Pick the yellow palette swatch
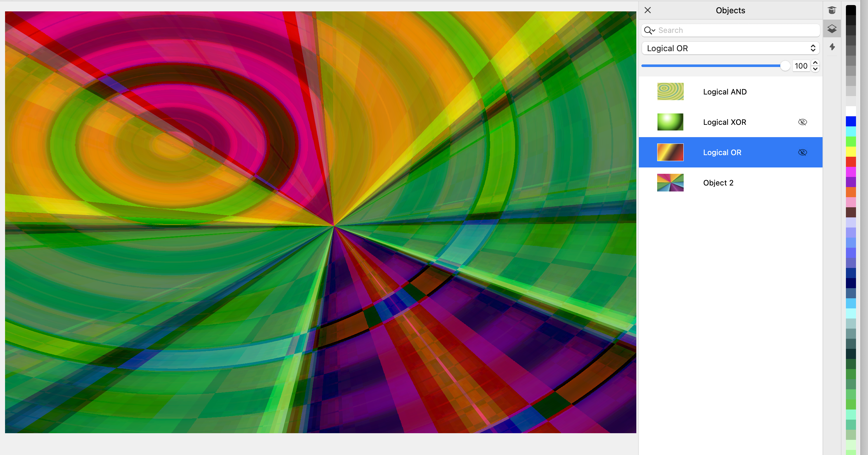 click(850, 152)
